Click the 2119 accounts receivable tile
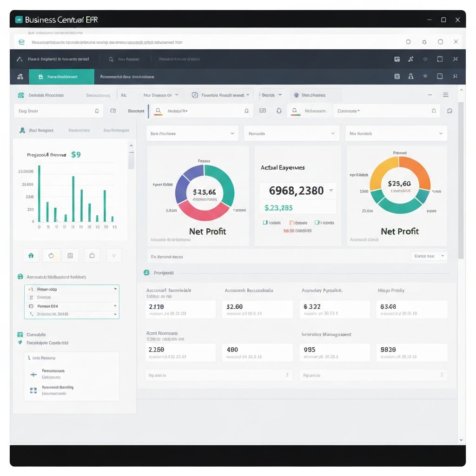The width and height of the screenshot is (476, 476). coord(181,309)
